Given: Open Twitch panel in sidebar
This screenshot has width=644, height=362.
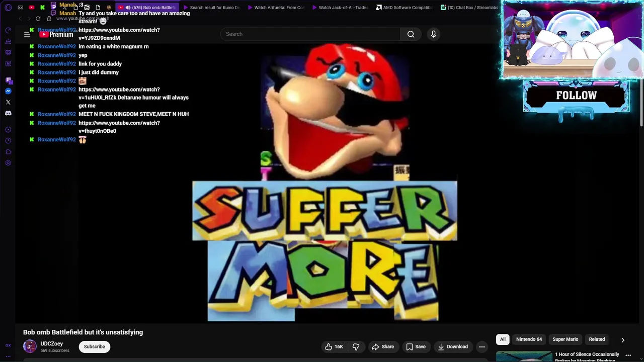Looking at the screenshot, I should click(x=8, y=80).
